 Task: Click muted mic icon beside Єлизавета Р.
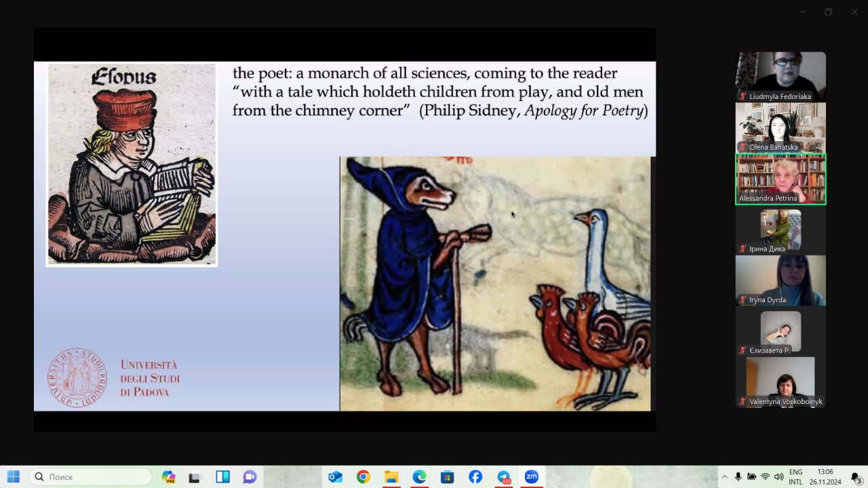pyautogui.click(x=743, y=350)
